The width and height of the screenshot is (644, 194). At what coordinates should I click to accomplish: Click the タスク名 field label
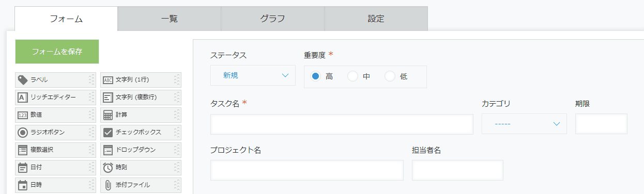225,104
